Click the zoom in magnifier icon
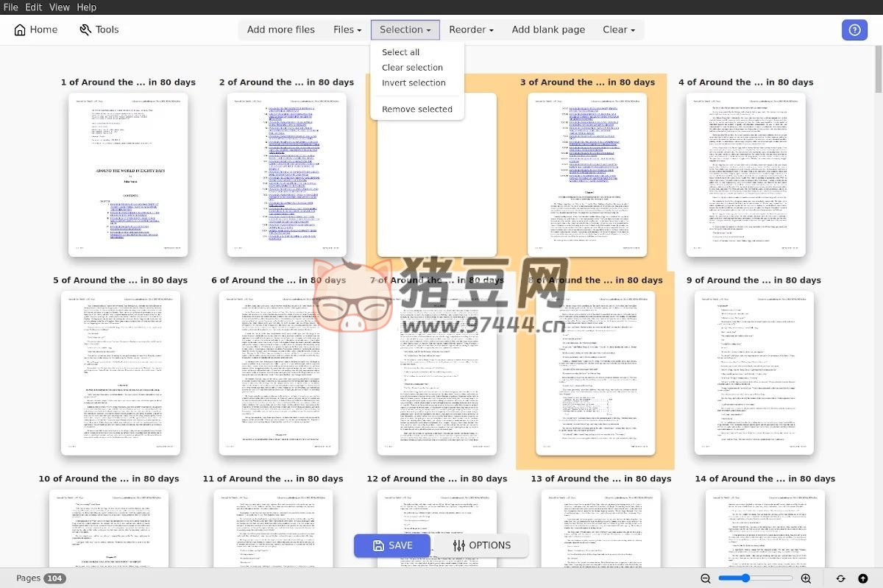 pos(806,579)
